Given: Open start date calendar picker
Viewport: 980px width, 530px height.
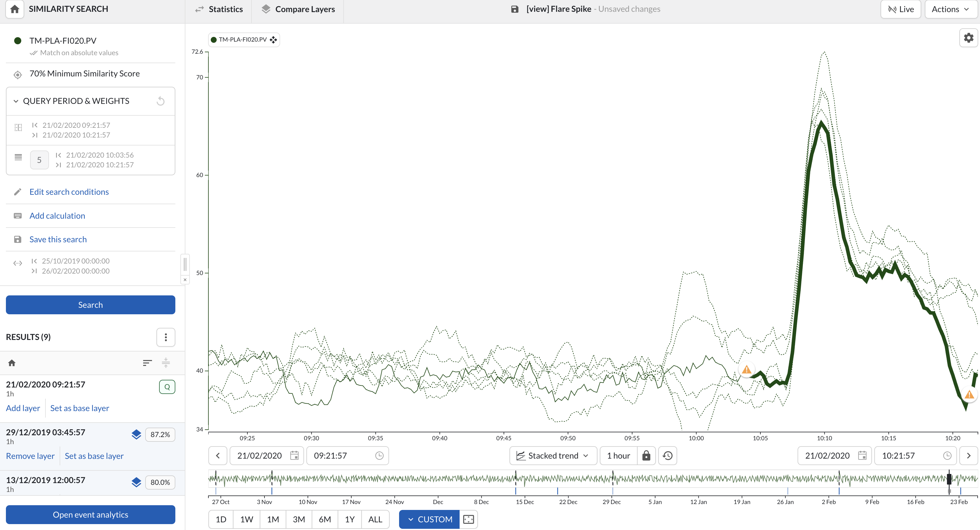Looking at the screenshot, I should coord(295,455).
